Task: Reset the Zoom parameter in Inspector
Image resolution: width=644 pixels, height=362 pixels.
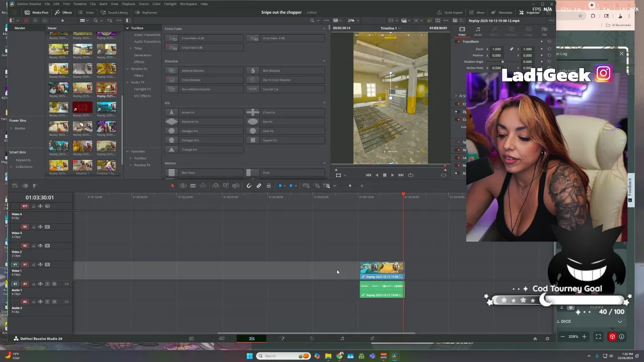Action: point(549,49)
